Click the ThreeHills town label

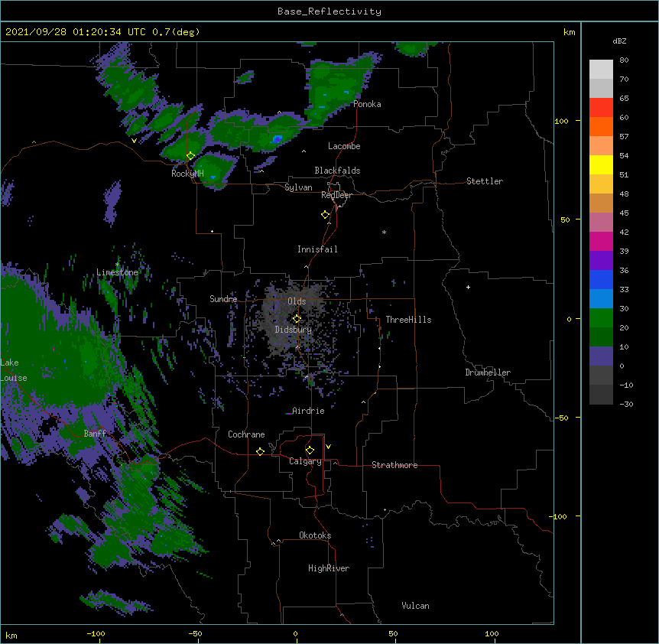pyautogui.click(x=408, y=320)
